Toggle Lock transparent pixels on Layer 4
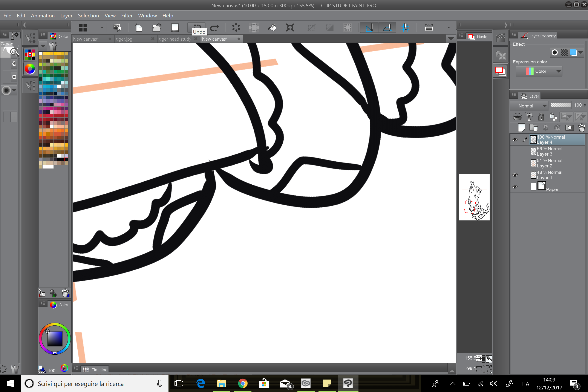This screenshot has height=392, width=588. point(553,117)
